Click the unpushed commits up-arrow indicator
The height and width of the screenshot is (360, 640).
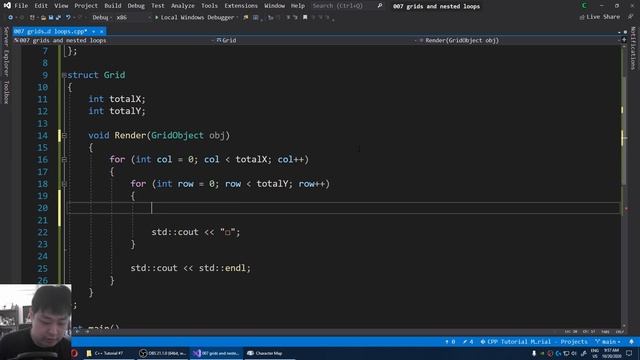point(450,342)
